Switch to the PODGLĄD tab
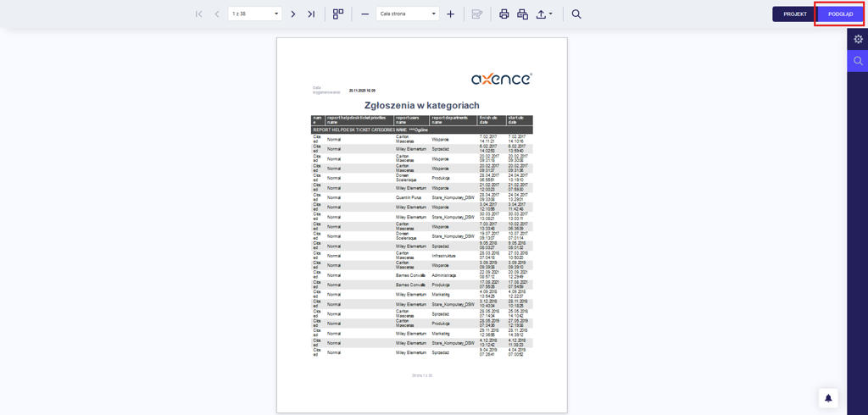This screenshot has height=415, width=868. coord(840,14)
